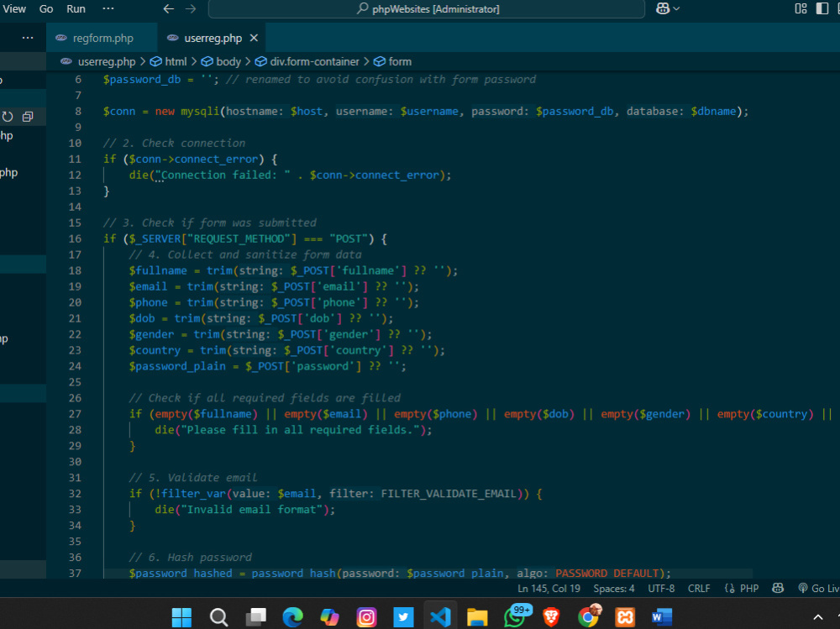Expand the Copilot dropdown chevron
This screenshot has height=629, width=840.
click(676, 9)
